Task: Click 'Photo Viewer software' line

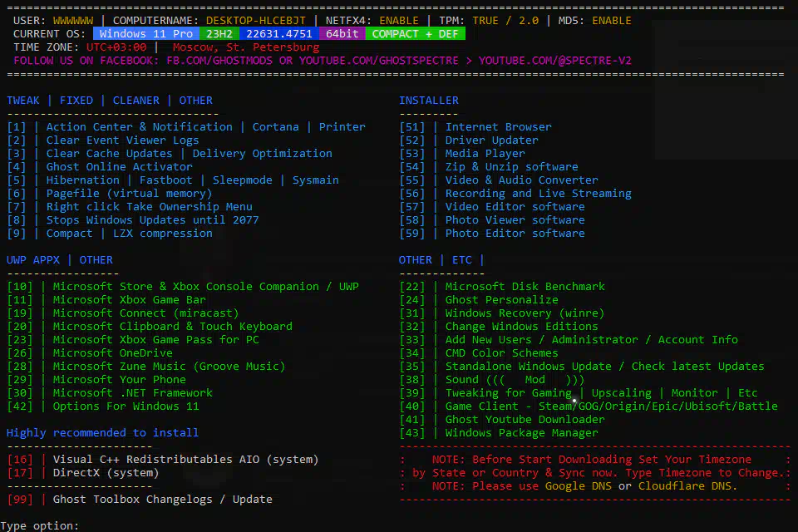Action: [x=493, y=220]
